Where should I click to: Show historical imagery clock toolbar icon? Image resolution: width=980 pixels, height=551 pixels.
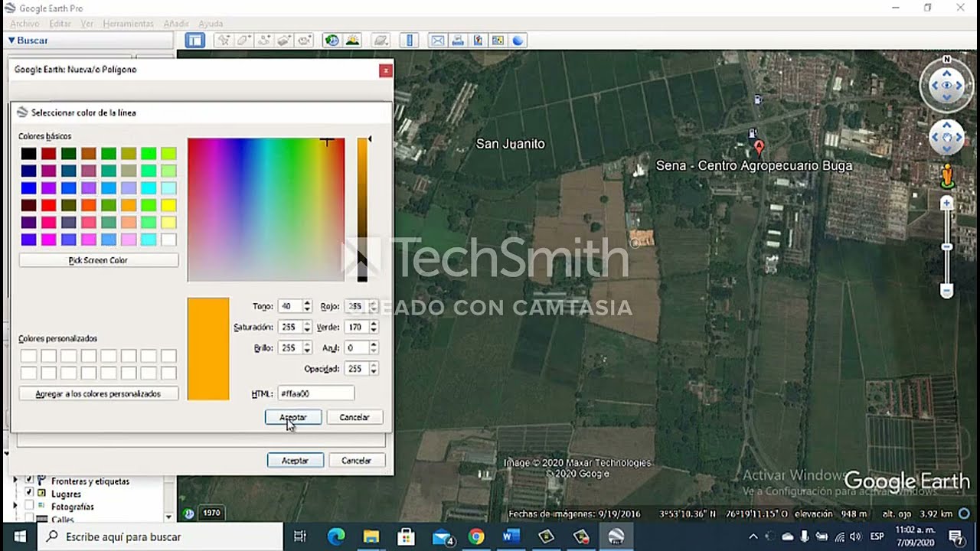point(332,41)
